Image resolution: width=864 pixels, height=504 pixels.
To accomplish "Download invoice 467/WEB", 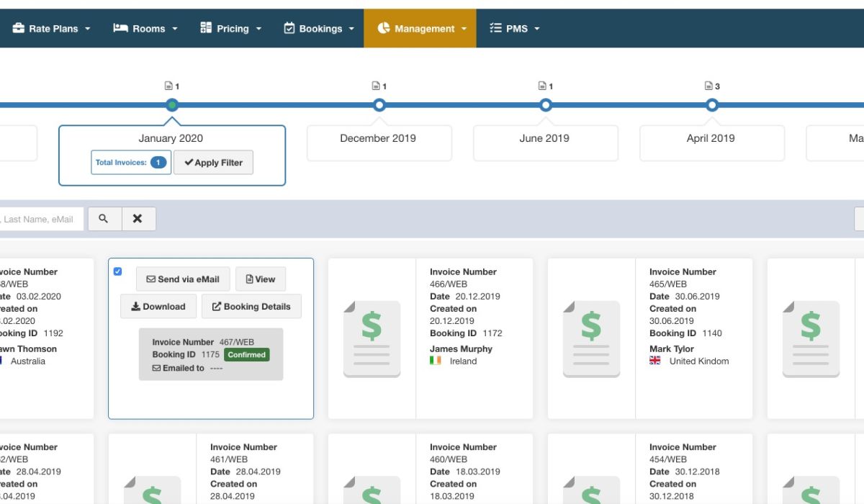I will (158, 307).
